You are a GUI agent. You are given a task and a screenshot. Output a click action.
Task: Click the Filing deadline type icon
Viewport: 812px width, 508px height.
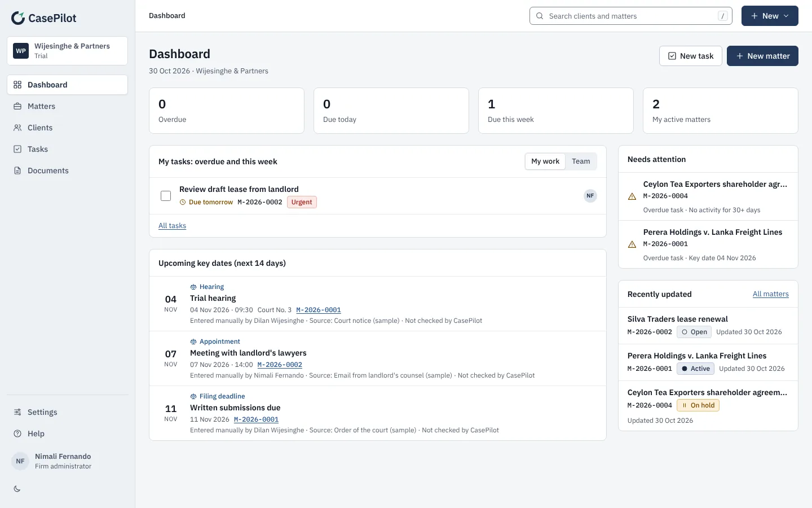193,396
